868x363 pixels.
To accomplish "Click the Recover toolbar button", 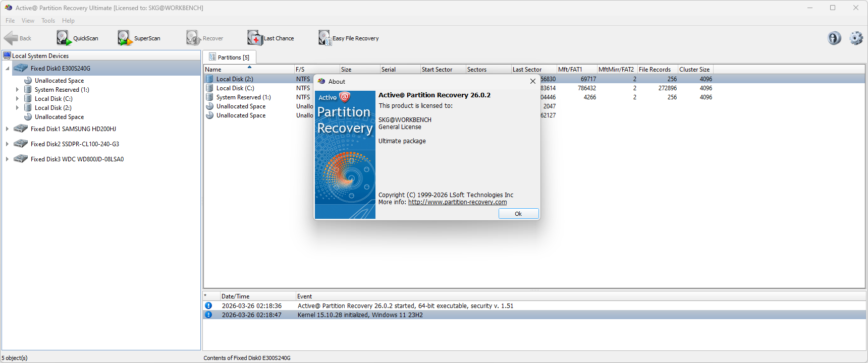I will click(x=204, y=38).
